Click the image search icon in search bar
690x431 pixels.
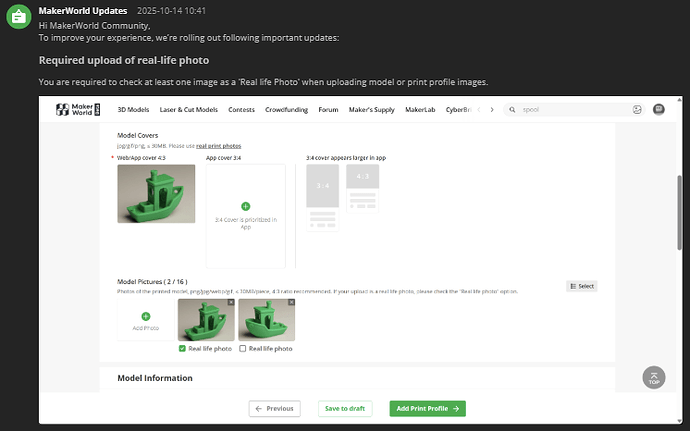coord(637,110)
